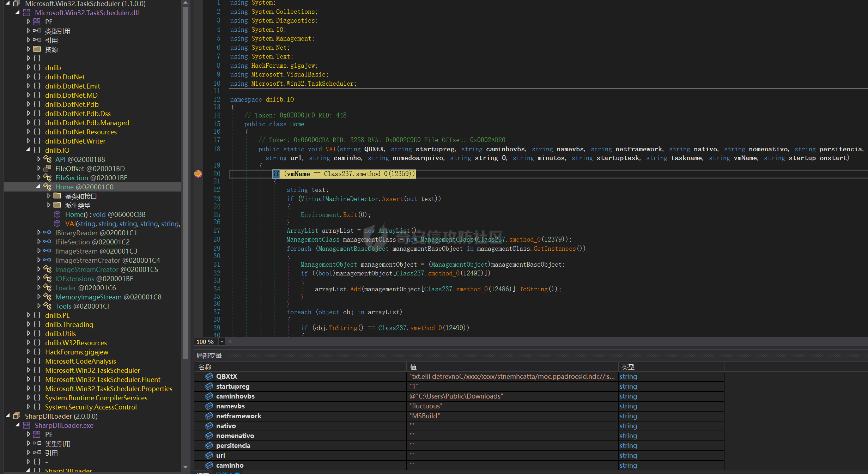This screenshot has height=474, width=868.
Task: Collapse the dnlib.IO namespace node
Action: [x=28, y=150]
